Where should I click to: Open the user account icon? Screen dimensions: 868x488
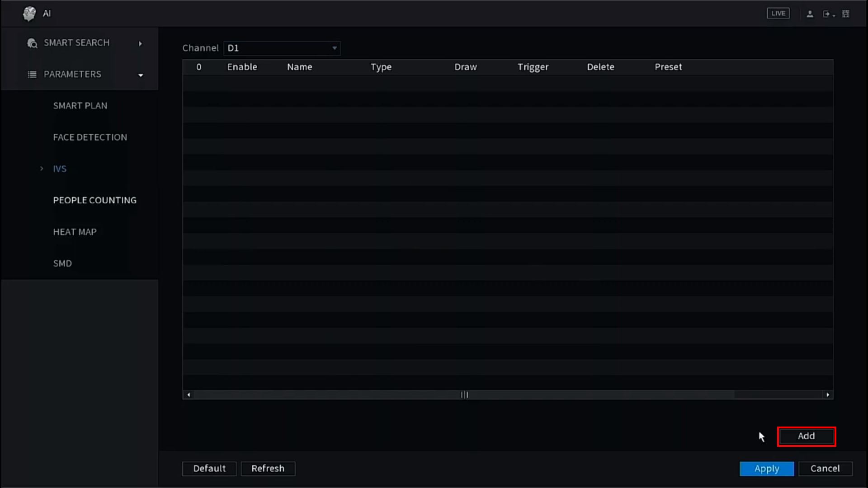pyautogui.click(x=810, y=14)
